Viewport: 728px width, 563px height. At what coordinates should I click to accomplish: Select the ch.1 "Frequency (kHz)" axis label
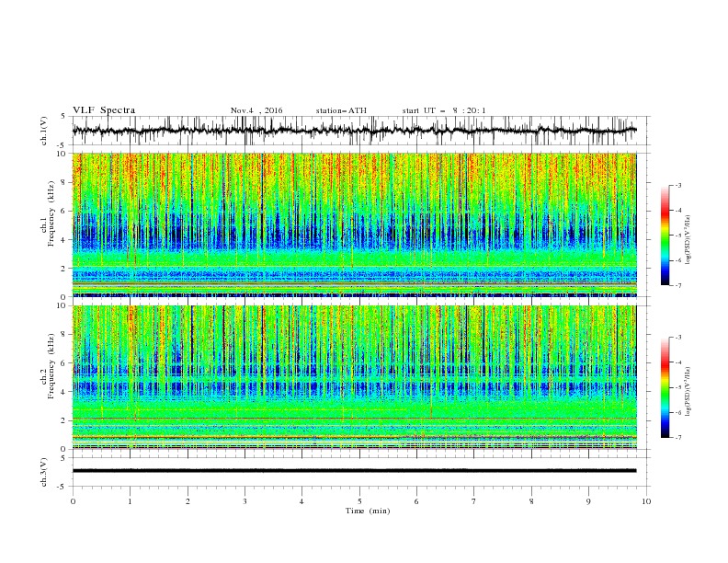pyautogui.click(x=51, y=213)
